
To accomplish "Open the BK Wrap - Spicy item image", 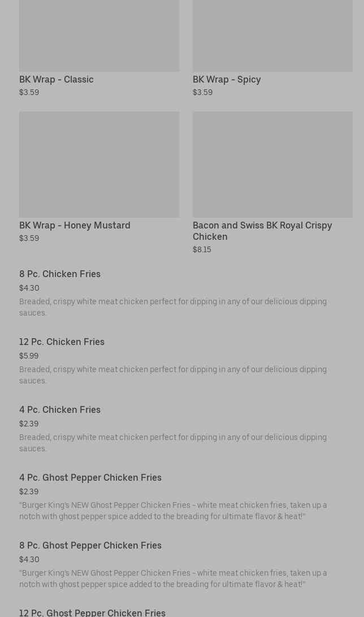I will tap(272, 36).
